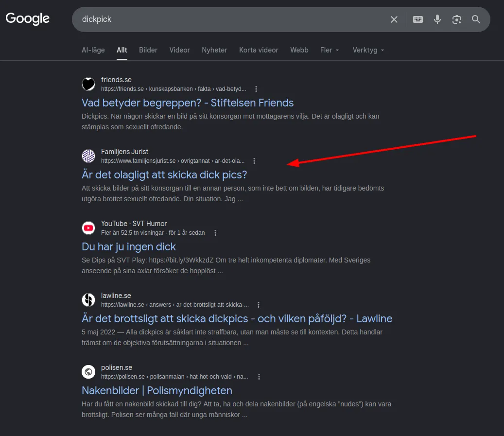Open image search with the camera lens icon
The height and width of the screenshot is (436, 504).
pyautogui.click(x=456, y=19)
